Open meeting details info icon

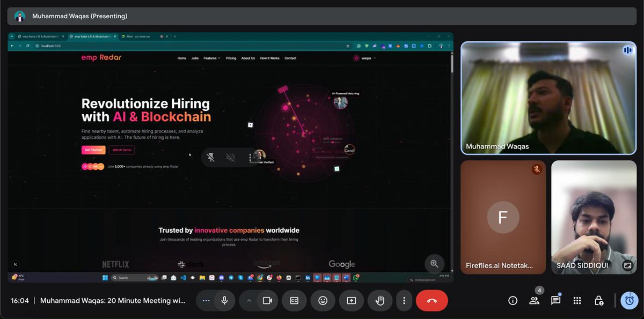(x=513, y=301)
